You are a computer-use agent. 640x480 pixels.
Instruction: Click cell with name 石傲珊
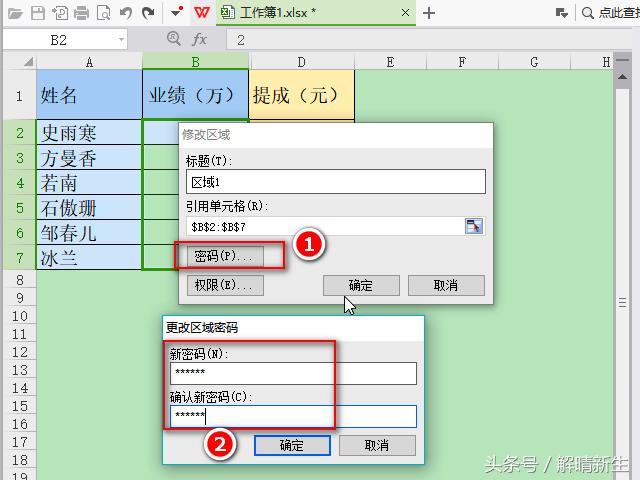tap(89, 207)
